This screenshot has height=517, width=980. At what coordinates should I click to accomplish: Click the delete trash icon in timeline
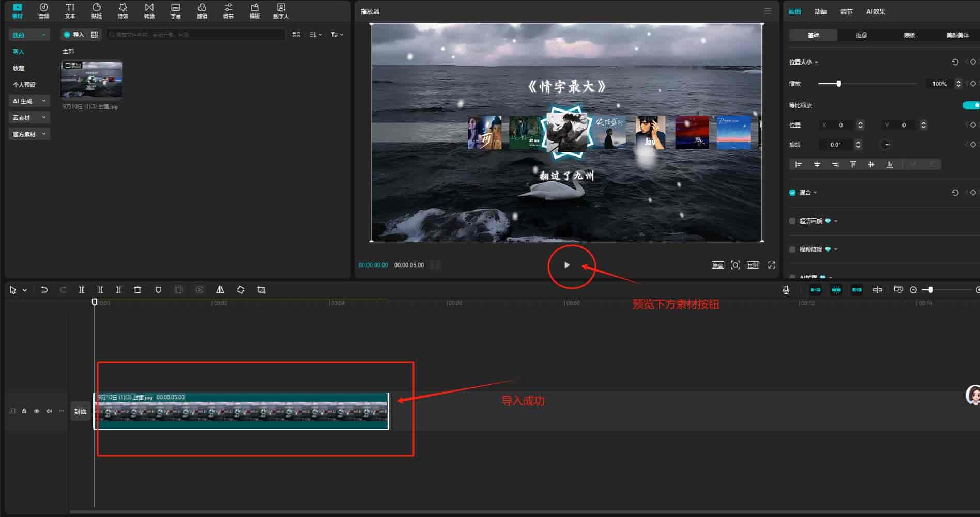(137, 290)
